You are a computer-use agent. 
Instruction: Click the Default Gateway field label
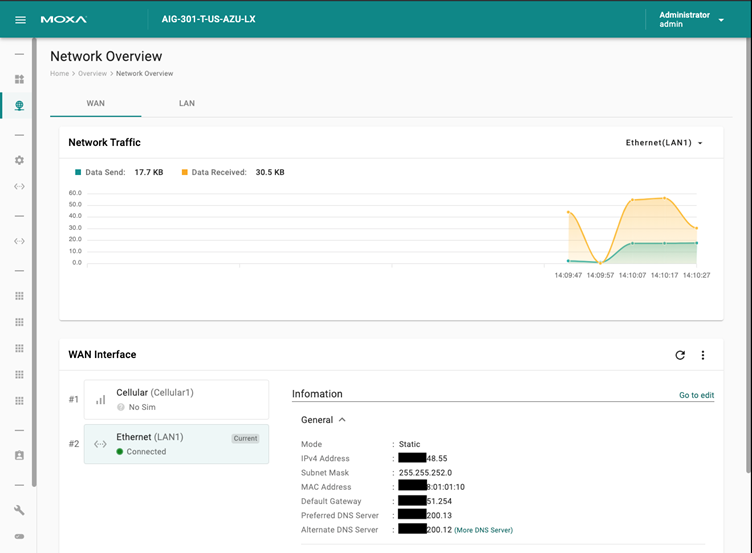click(331, 501)
